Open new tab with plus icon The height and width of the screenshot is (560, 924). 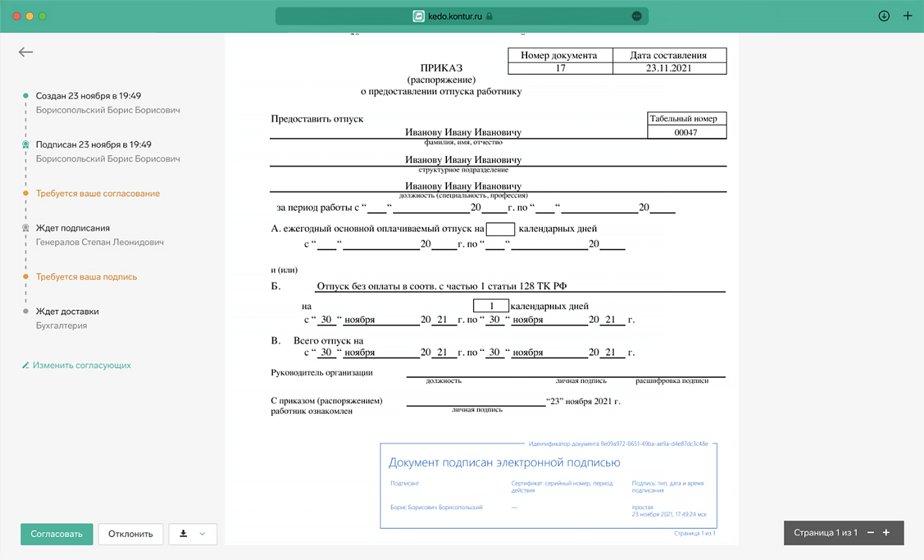click(x=908, y=16)
